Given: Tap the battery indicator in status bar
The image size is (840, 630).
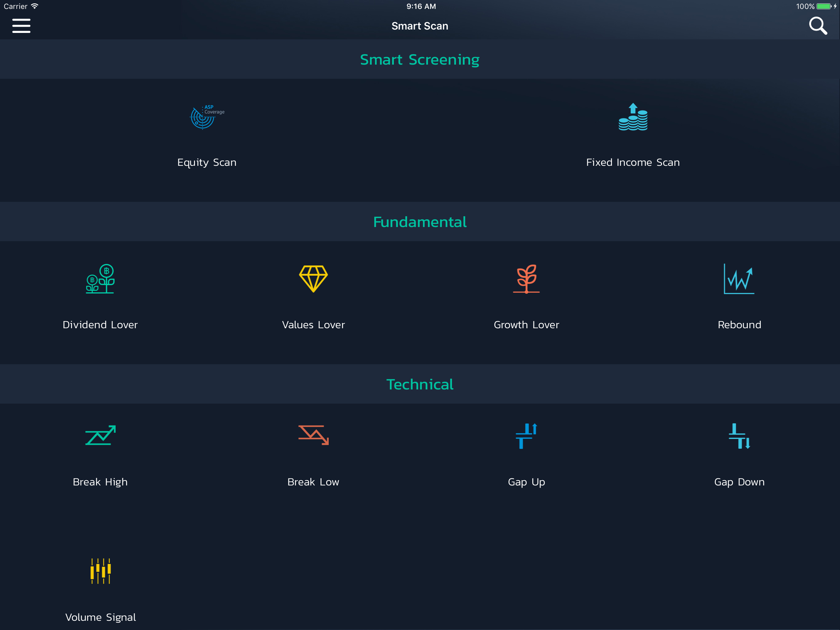Looking at the screenshot, I should 824,6.
